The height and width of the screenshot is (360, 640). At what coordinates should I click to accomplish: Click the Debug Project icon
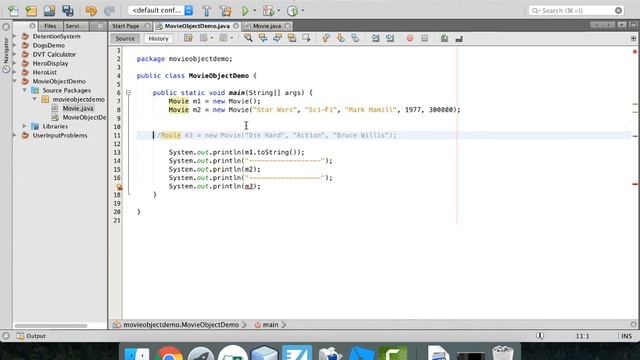pyautogui.click(x=268, y=11)
